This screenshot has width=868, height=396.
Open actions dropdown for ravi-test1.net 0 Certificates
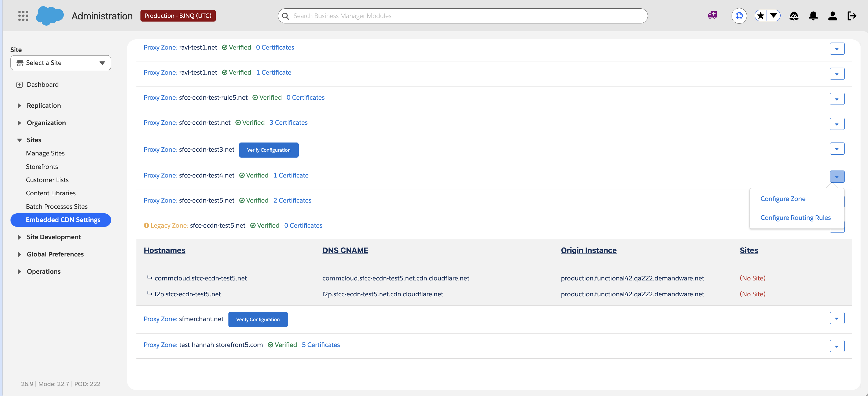point(837,48)
